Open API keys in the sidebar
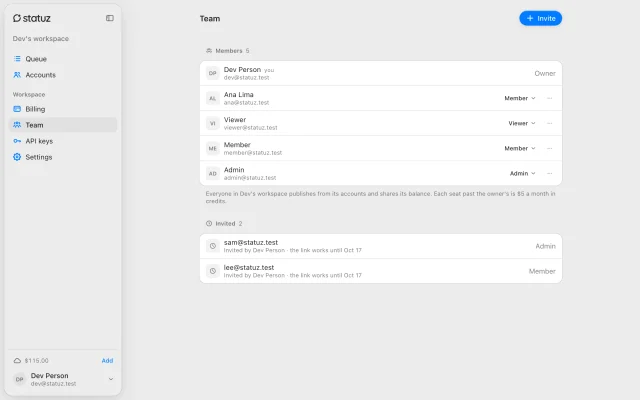 62,141
